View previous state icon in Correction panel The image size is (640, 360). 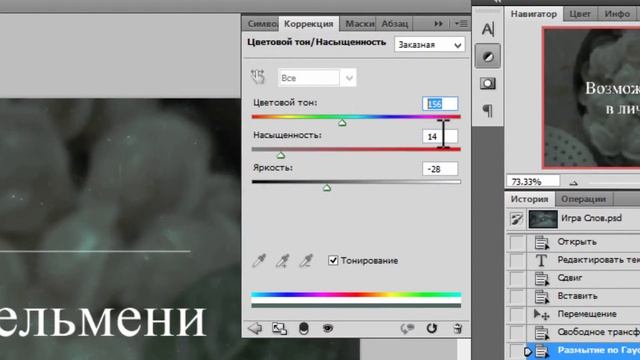tap(407, 328)
